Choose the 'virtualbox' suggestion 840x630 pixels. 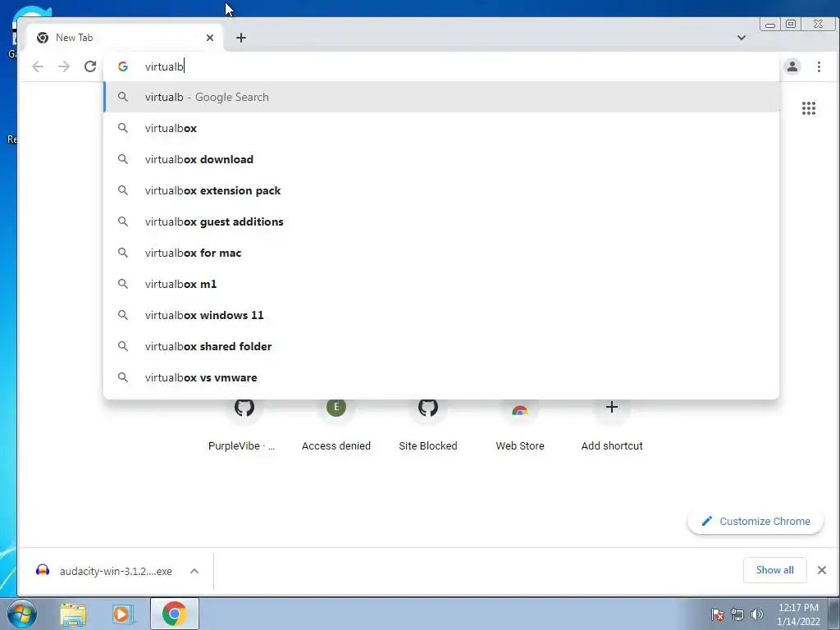pyautogui.click(x=441, y=128)
